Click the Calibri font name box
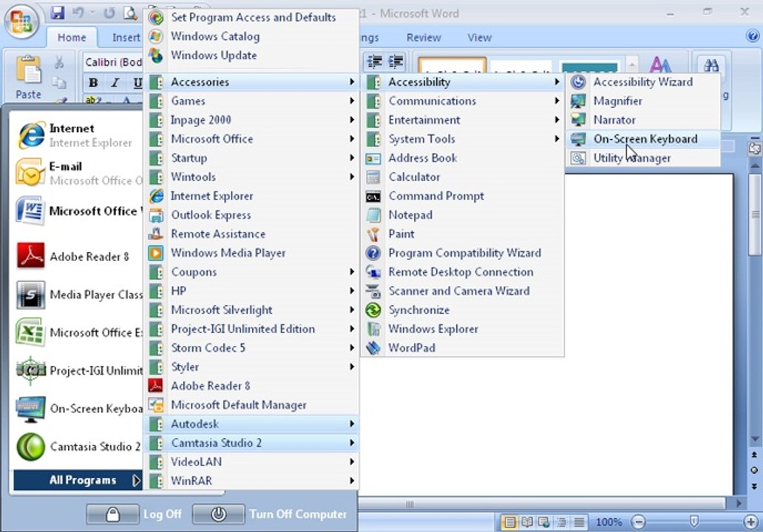Screen dimensions: 763x532 (113, 62)
